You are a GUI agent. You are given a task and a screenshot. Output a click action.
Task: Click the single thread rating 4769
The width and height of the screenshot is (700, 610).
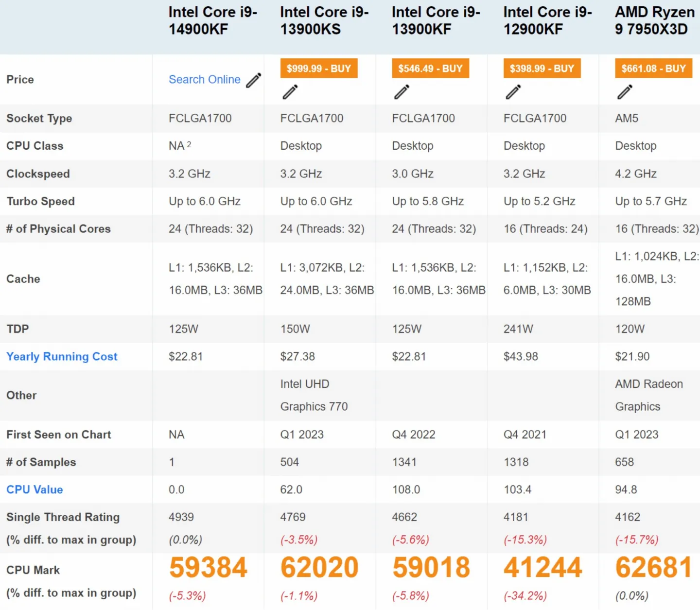point(293,517)
